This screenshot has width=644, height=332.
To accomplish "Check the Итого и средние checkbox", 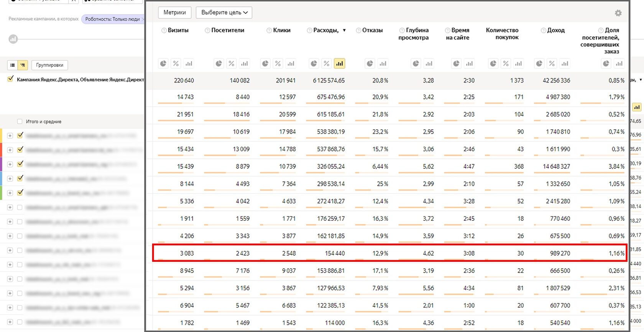I will point(20,122).
